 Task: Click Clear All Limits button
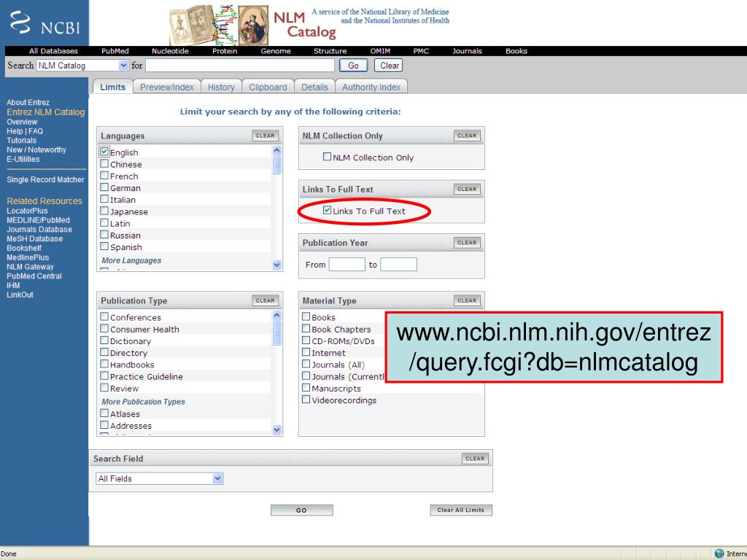click(x=461, y=510)
